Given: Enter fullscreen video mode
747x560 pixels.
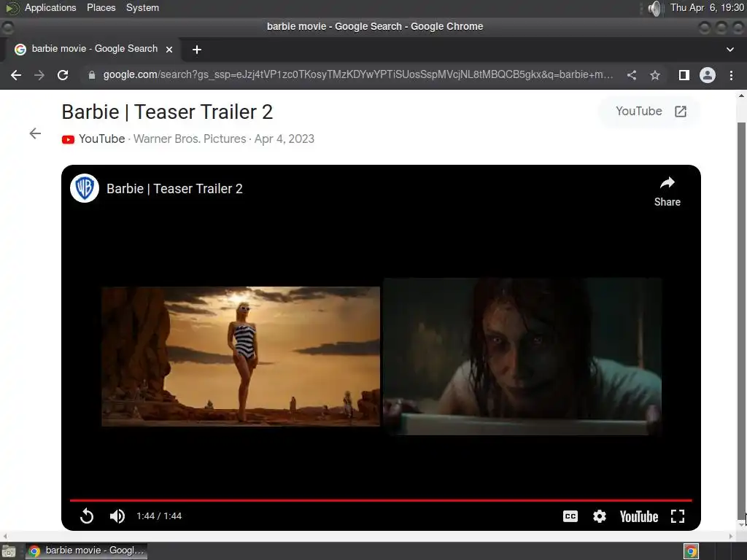Looking at the screenshot, I should coord(678,516).
